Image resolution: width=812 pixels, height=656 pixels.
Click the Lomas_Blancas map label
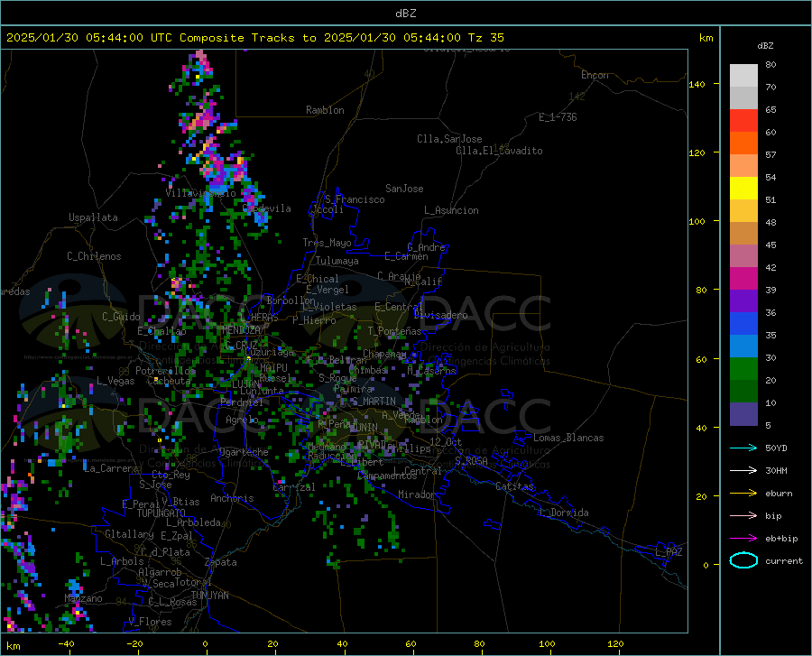[568, 438]
